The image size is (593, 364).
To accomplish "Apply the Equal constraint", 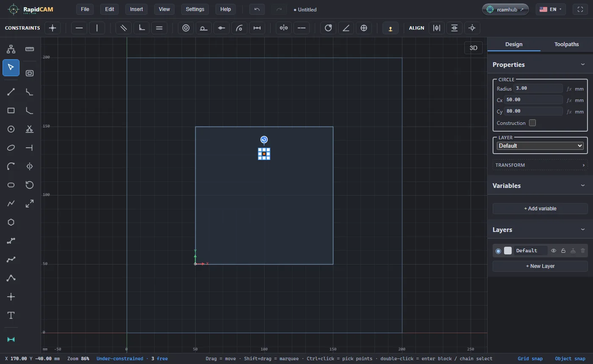I will 159,28.
